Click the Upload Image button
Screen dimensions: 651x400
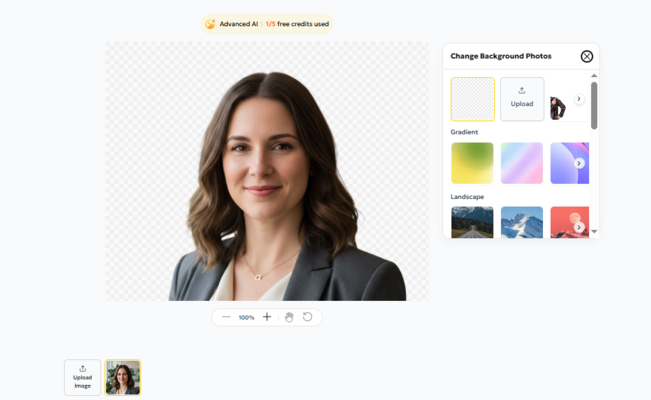pos(82,377)
